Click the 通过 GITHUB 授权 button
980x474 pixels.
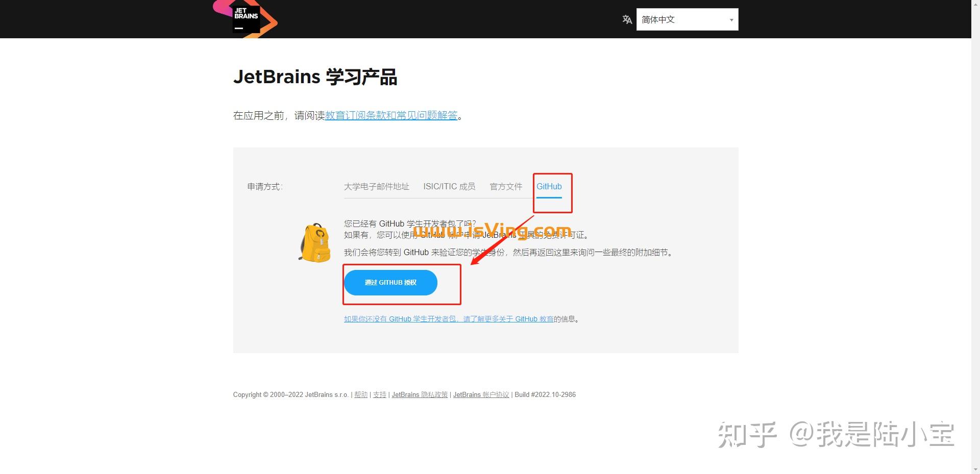click(390, 282)
